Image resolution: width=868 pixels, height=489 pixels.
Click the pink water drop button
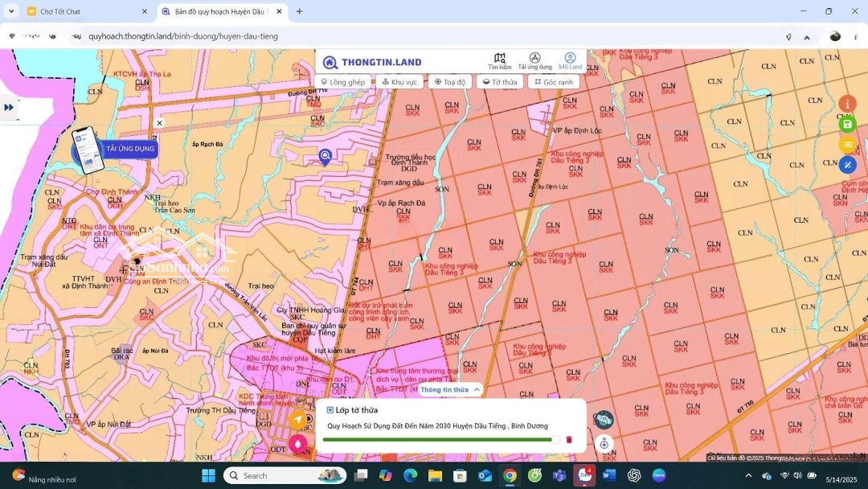pyautogui.click(x=298, y=443)
